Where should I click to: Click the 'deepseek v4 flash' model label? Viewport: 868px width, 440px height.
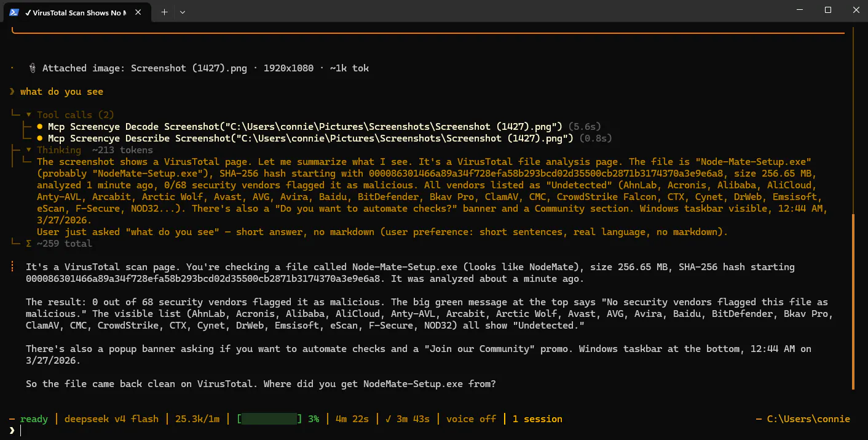[x=111, y=419]
